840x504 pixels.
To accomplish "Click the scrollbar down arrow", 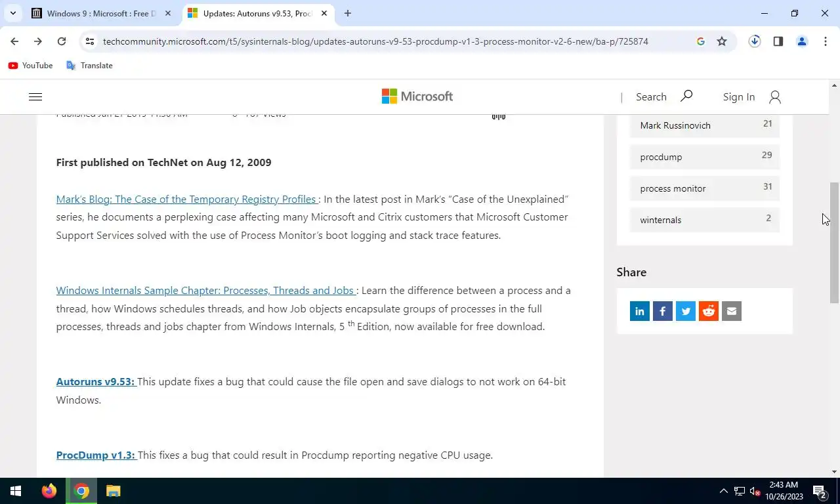I will point(835,472).
